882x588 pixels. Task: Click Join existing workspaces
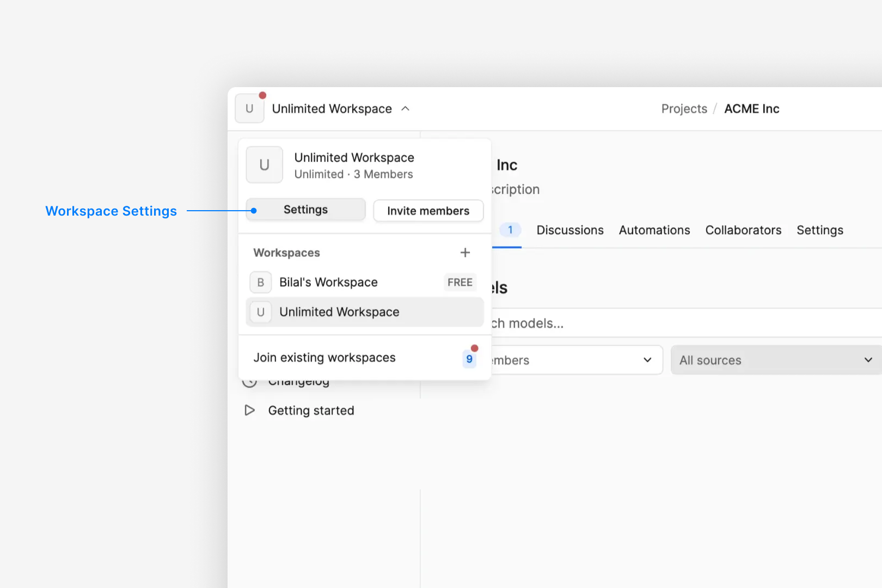click(x=324, y=357)
